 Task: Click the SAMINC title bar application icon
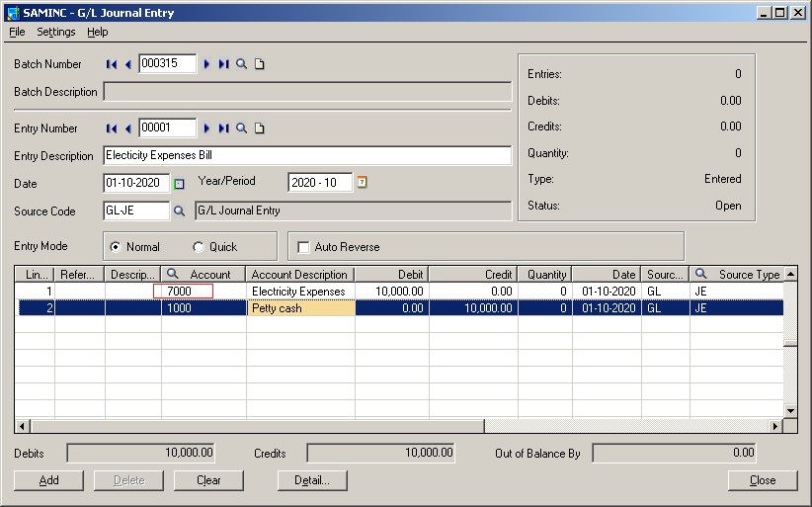pyautogui.click(x=14, y=13)
